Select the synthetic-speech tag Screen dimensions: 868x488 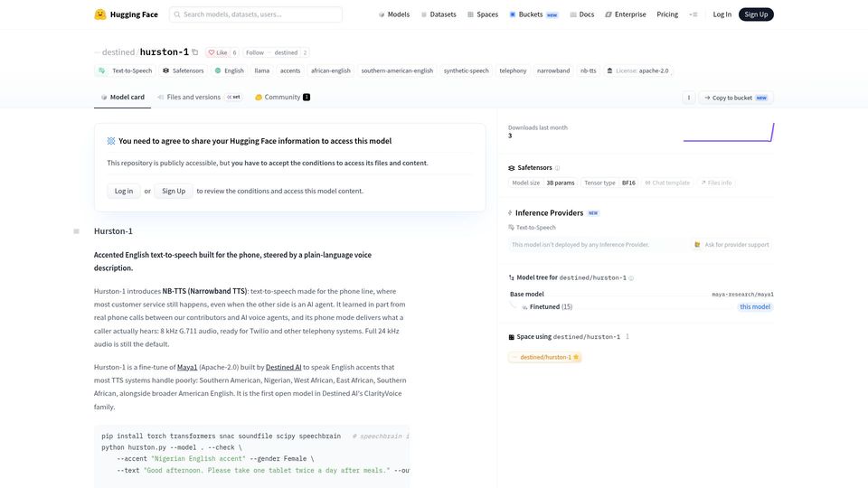(x=467, y=70)
